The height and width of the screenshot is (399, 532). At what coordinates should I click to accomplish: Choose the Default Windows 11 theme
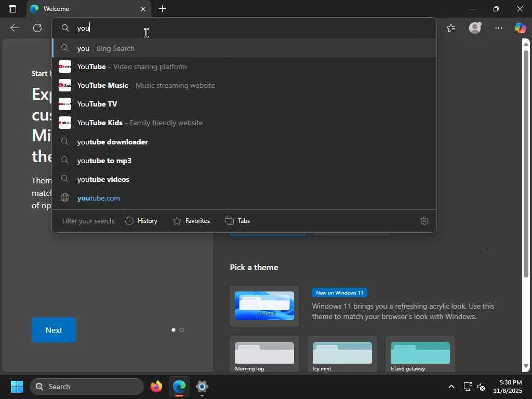pyautogui.click(x=264, y=306)
